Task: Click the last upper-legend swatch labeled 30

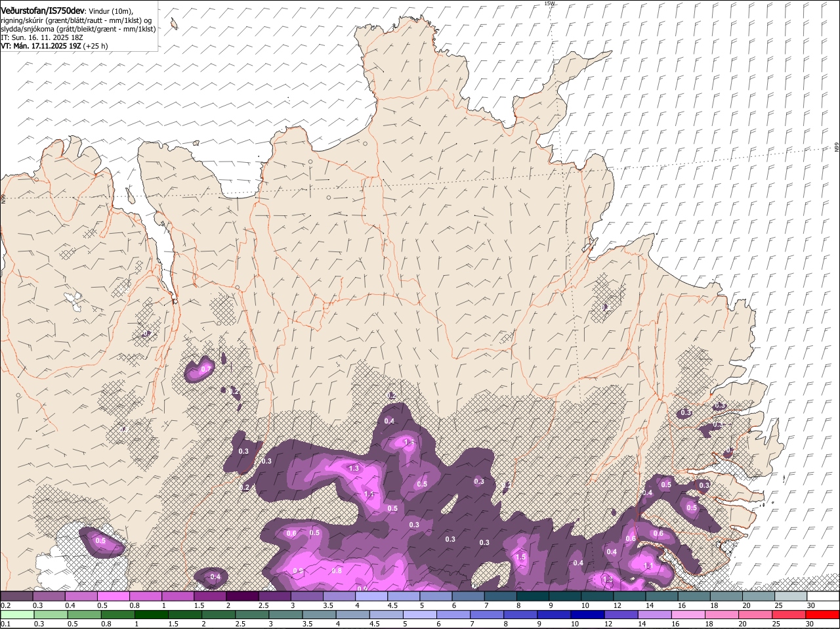Action: (823, 596)
